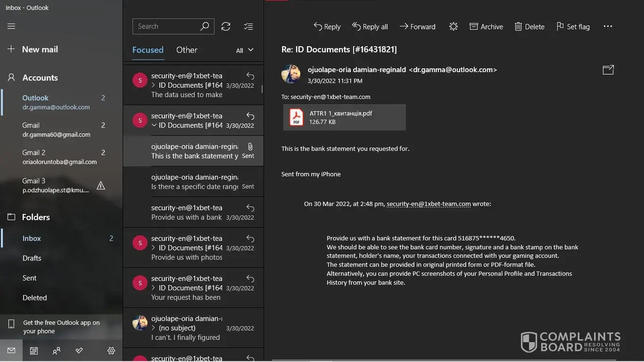Collapse the expanded ID Documents conversation
Viewport: 644px width, 362px height.
pyautogui.click(x=154, y=125)
